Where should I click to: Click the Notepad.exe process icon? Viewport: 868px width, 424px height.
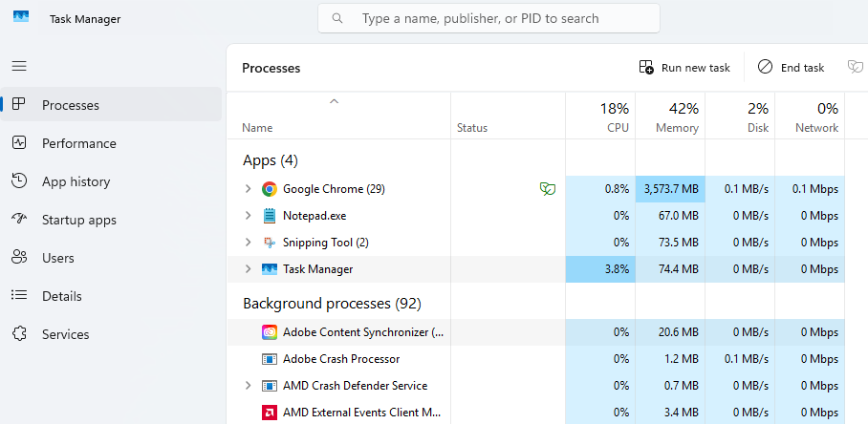tap(270, 216)
